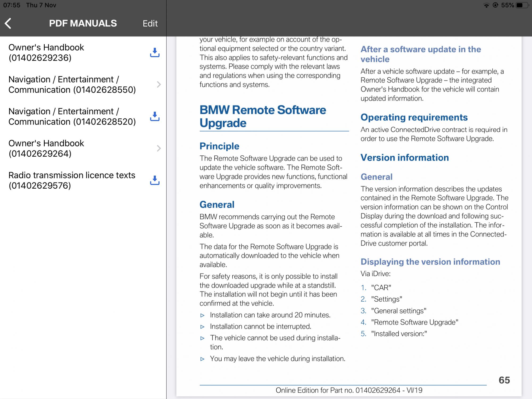This screenshot has height=399, width=532.
Task: Select Owner's Handbook (01402629264) entry
Action: [83, 148]
